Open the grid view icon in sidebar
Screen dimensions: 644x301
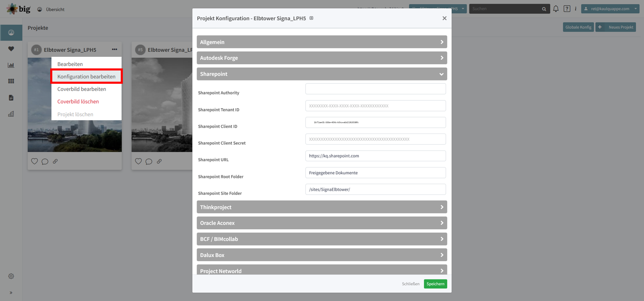pyautogui.click(x=11, y=81)
